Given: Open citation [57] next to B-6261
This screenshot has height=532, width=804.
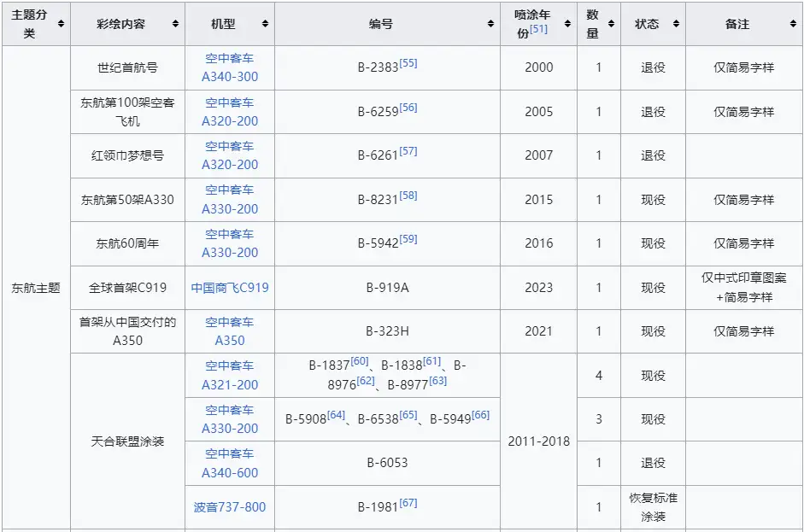Looking at the screenshot, I should tap(408, 150).
